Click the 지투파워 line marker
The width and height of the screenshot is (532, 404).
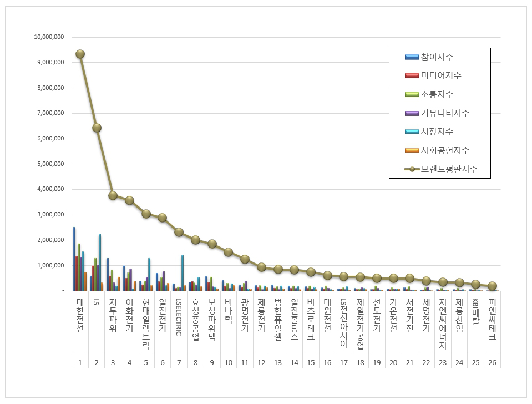(113, 195)
